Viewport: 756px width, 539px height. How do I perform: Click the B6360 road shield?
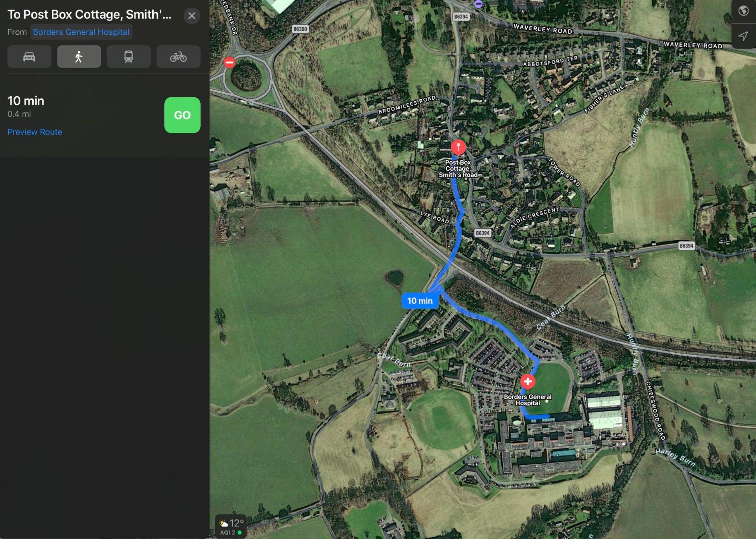(x=300, y=29)
